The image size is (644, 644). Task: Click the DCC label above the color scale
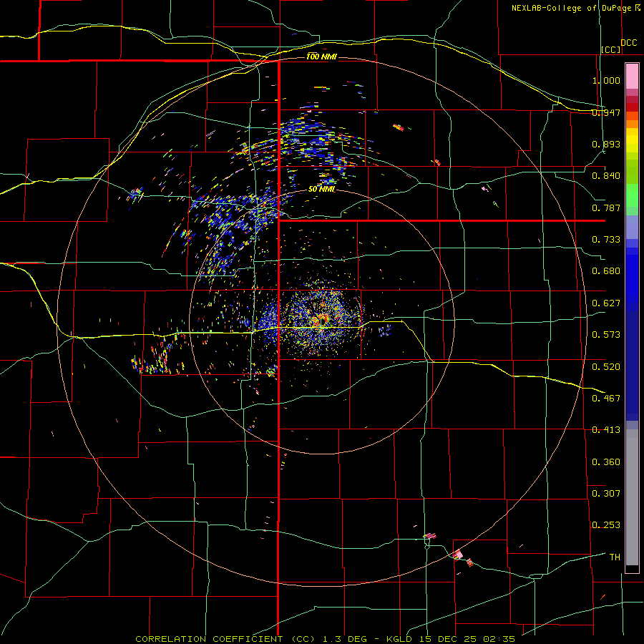629,43
